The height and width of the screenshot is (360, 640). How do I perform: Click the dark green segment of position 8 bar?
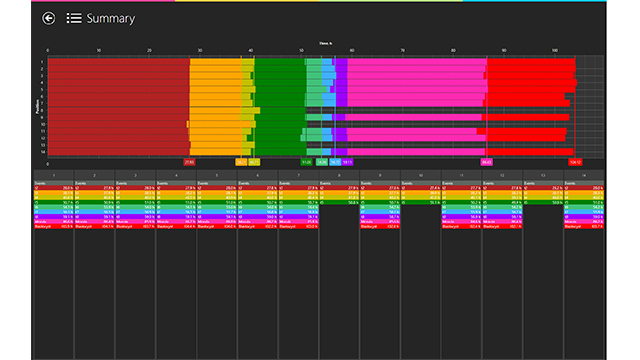tap(283, 110)
